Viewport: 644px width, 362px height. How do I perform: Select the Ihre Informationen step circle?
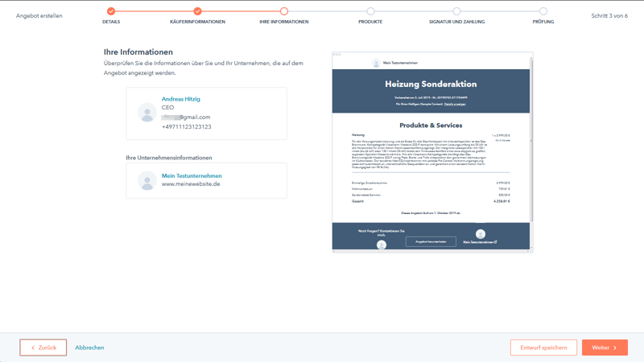(284, 11)
